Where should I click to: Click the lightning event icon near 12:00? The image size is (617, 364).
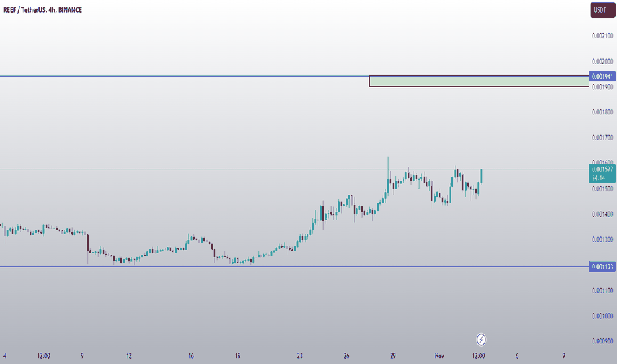pyautogui.click(x=481, y=340)
